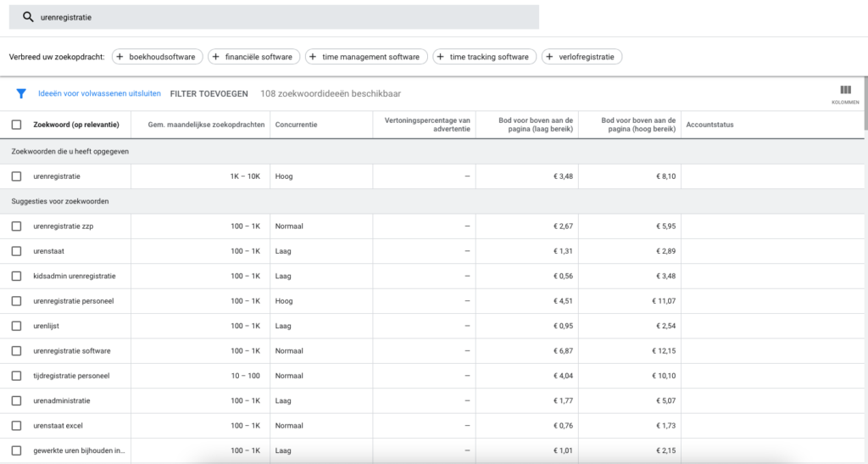Sort by bod laag bereik column header
Image resolution: width=868 pixels, height=464 pixels.
[536, 125]
